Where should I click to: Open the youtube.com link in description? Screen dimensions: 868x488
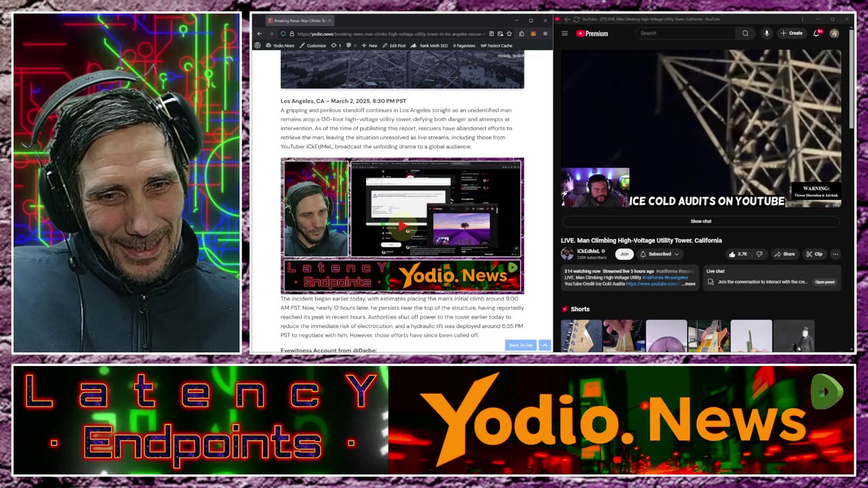(653, 284)
